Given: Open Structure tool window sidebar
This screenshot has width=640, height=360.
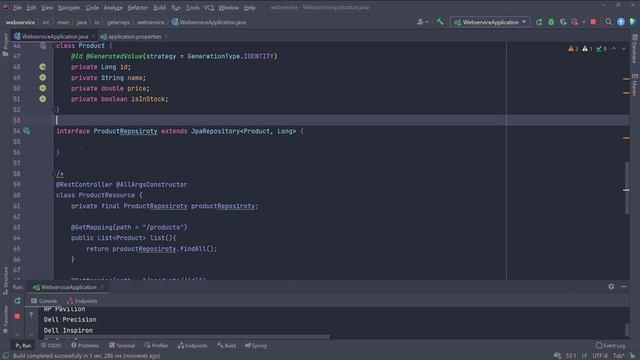Looking at the screenshot, I should pos(5,281).
